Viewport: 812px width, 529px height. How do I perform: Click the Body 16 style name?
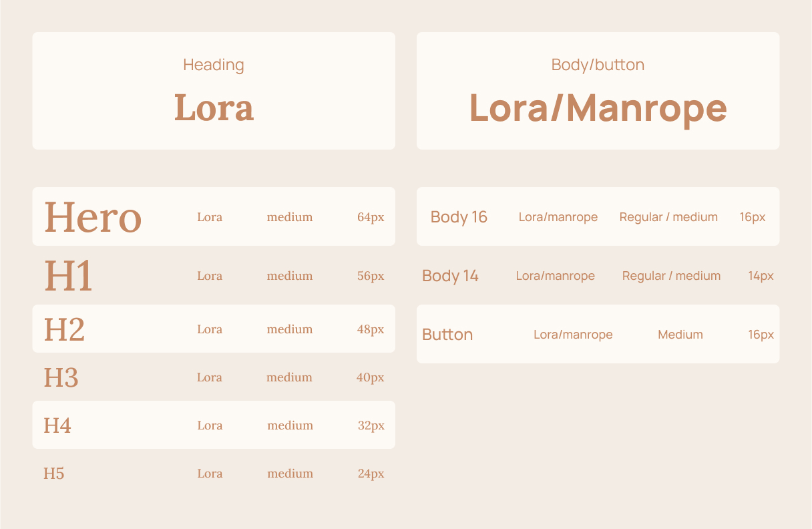tap(459, 217)
